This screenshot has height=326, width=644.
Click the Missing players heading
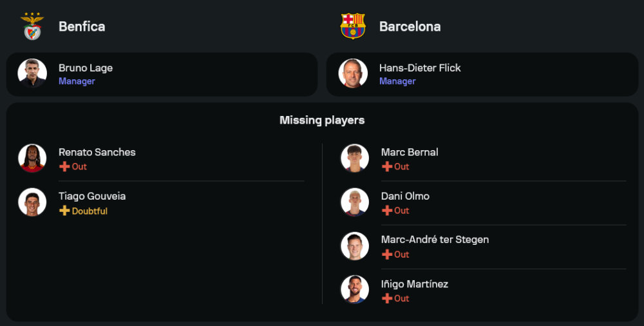tap(322, 120)
